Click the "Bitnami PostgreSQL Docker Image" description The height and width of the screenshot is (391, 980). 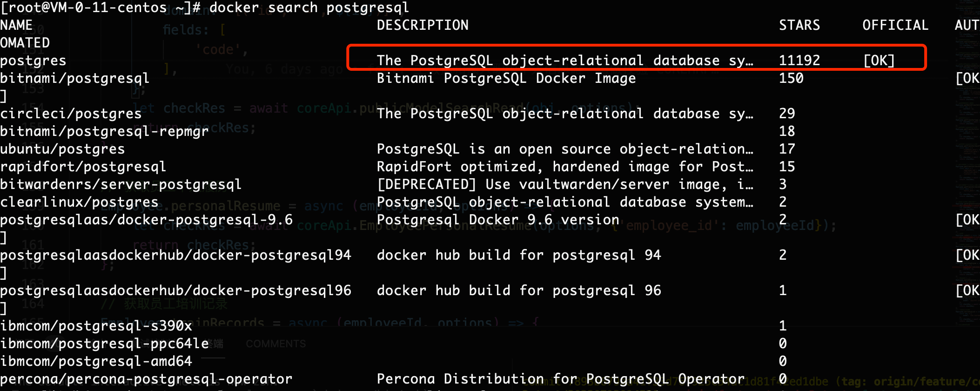point(506,78)
